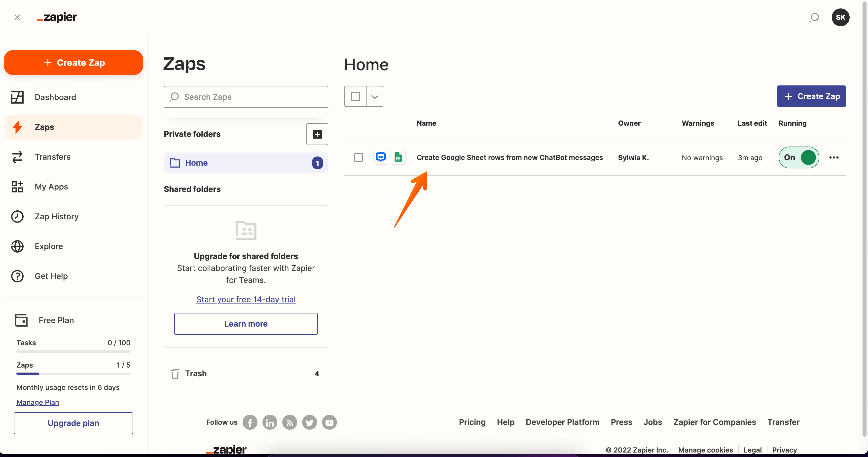Click the blue Create Zap button
868x457 pixels.
(x=811, y=96)
